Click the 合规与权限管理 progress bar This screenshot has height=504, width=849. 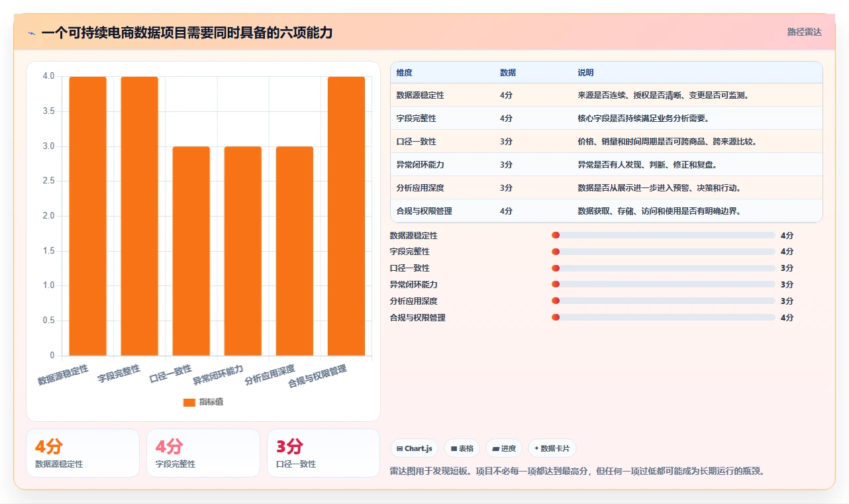coord(663,317)
